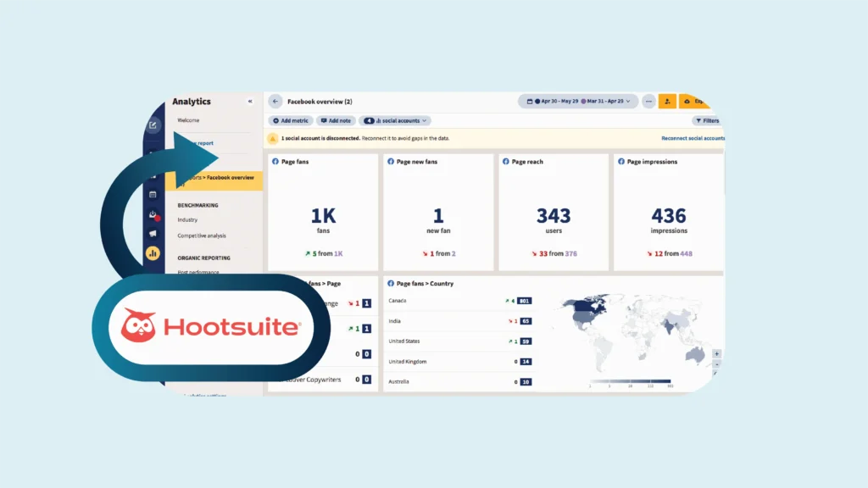Open the Analytics bar chart sidebar icon
The height and width of the screenshot is (488, 868).
coord(153,252)
